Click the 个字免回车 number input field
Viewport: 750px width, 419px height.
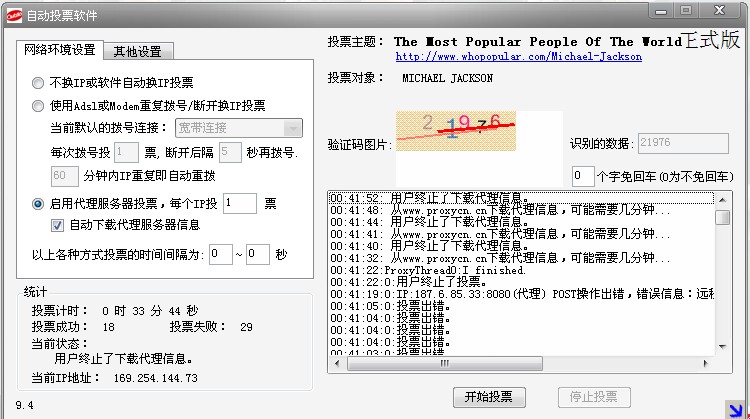[x=583, y=176]
